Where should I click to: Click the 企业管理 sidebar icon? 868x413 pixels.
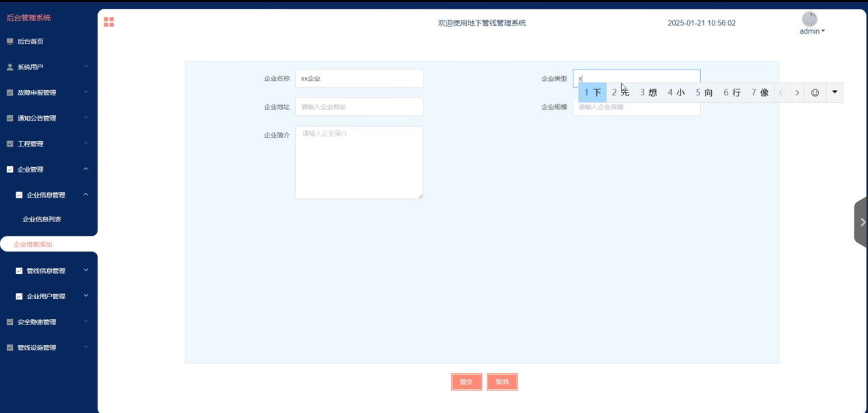(x=10, y=169)
